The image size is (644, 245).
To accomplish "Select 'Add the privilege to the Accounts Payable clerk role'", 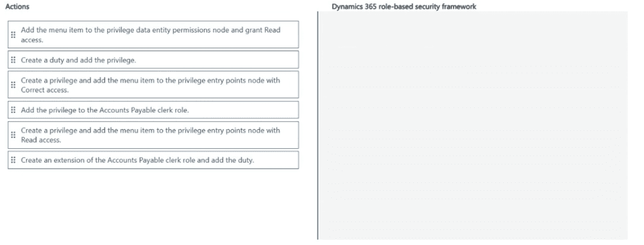I will click(105, 110).
